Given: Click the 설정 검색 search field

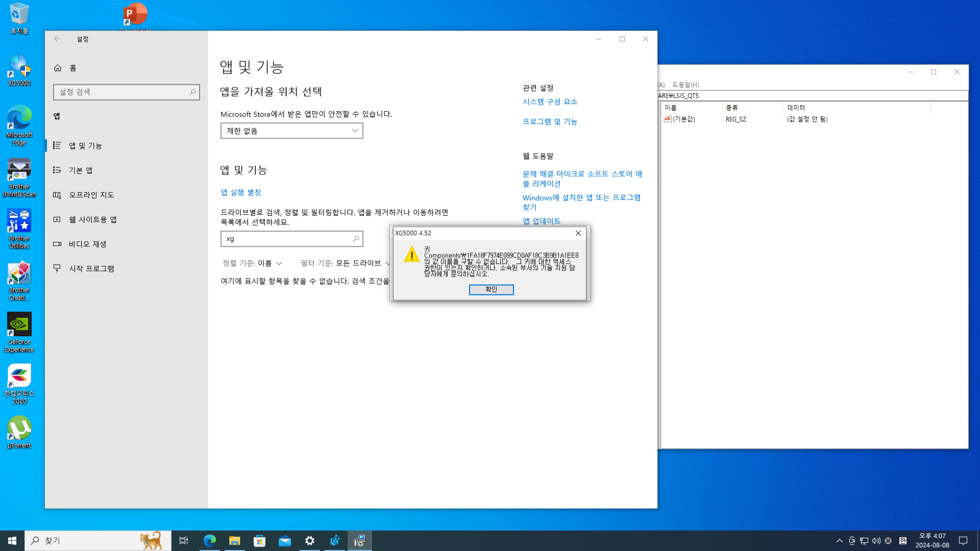Looking at the screenshot, I should tap(126, 92).
